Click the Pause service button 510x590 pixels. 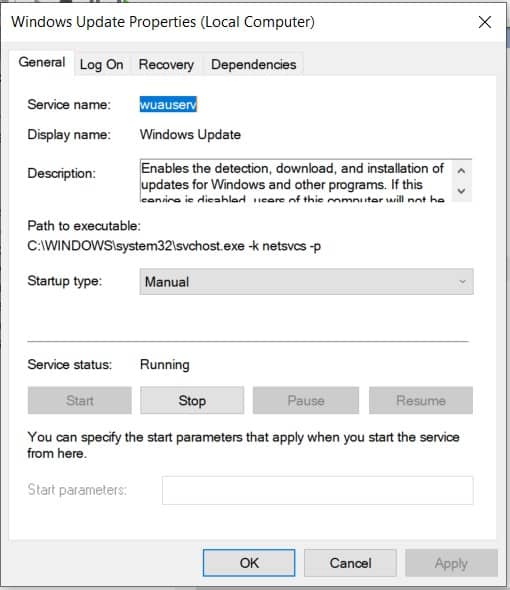tap(306, 400)
